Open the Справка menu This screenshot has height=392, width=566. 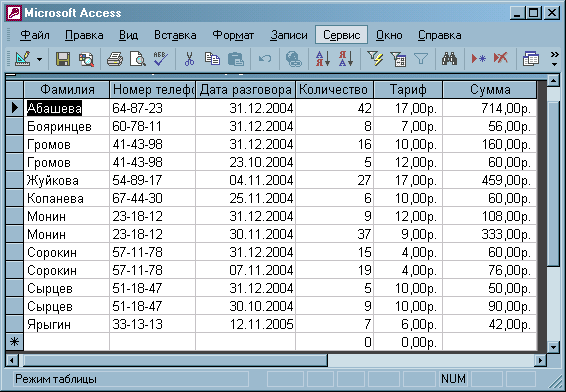pos(440,35)
